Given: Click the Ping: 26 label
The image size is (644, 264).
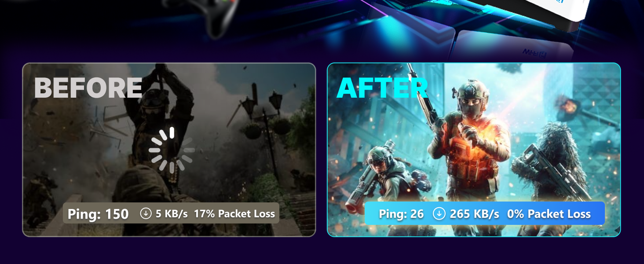Looking at the screenshot, I should [x=401, y=214].
